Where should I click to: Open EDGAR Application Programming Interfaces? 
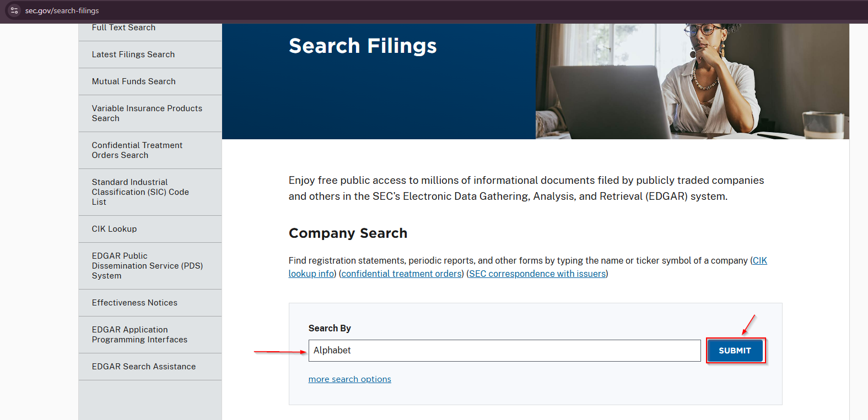[x=139, y=335]
